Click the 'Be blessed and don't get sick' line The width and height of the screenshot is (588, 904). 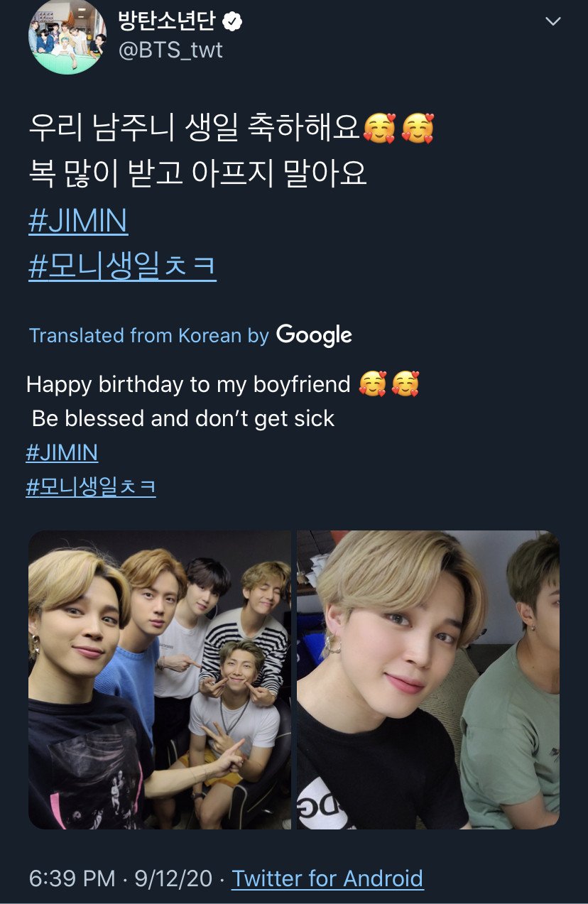(x=183, y=418)
